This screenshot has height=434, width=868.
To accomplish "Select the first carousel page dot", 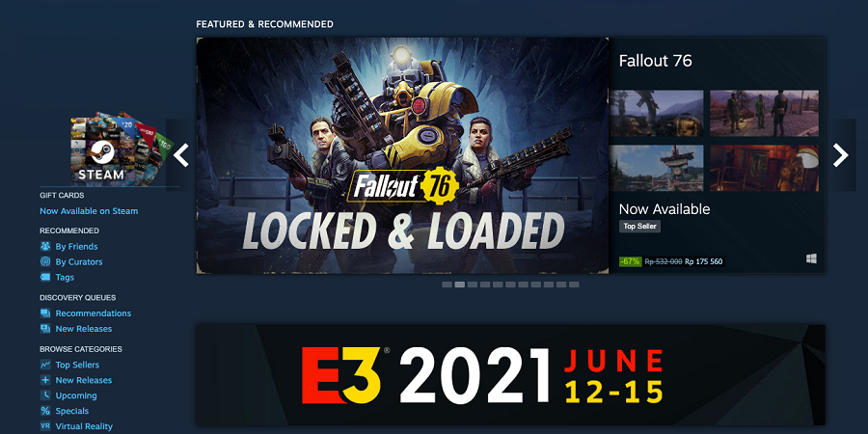I will (447, 285).
